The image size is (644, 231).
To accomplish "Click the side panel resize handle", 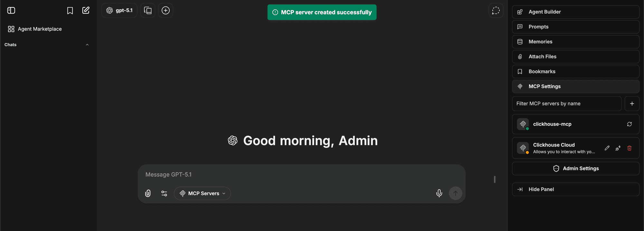I will 495,179.
